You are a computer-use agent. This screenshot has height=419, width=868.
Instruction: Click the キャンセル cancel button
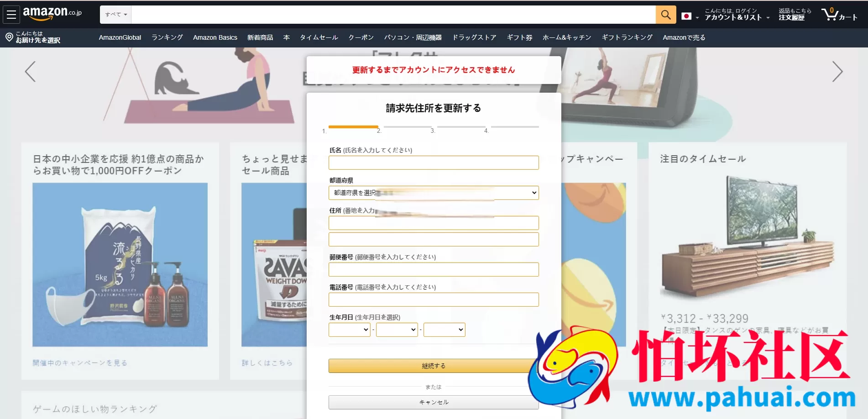click(433, 402)
